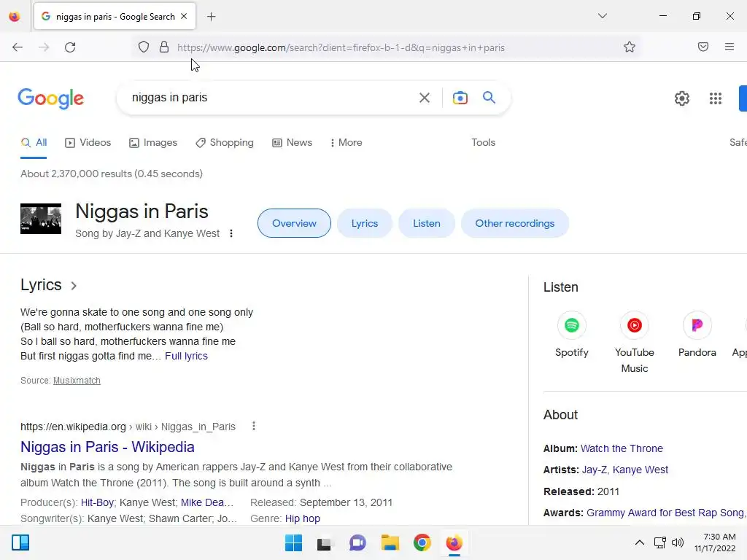747x560 pixels.
Task: Open the search Tools options
Action: (x=483, y=142)
